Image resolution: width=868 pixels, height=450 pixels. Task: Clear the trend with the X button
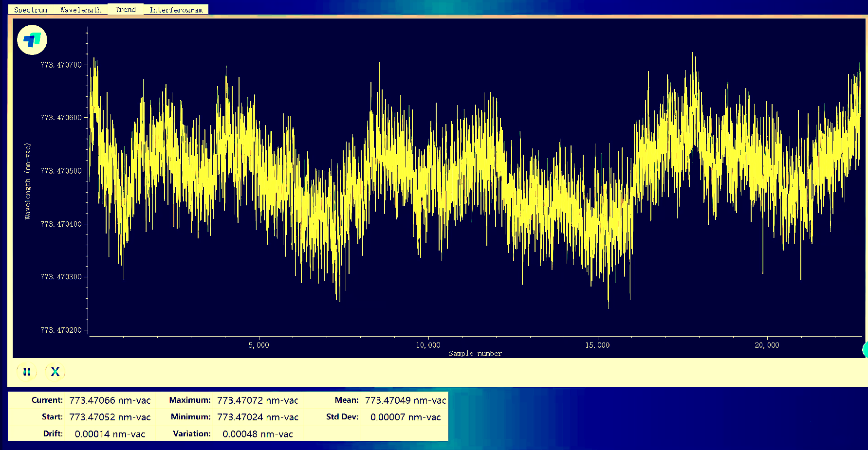point(55,372)
